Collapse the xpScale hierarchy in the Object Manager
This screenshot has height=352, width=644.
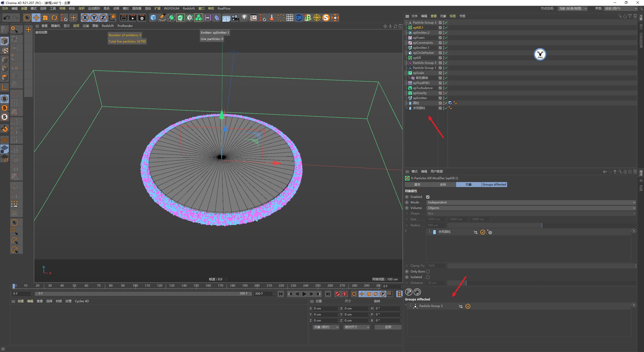[406, 73]
